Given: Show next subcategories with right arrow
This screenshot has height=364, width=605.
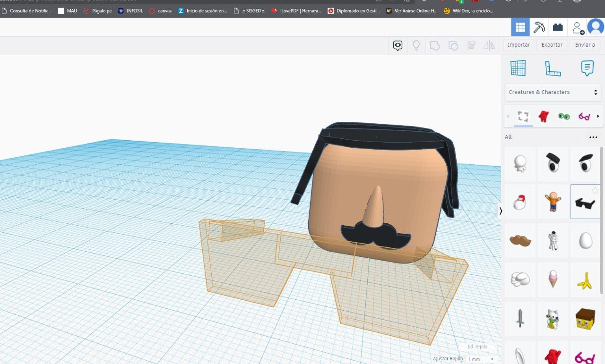Looking at the screenshot, I should tap(598, 116).
